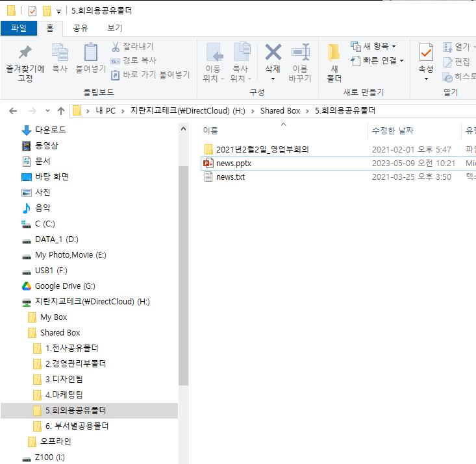This screenshot has width=476, height=464.
Task: Click Shared Box in the address bar
Action: click(280, 110)
